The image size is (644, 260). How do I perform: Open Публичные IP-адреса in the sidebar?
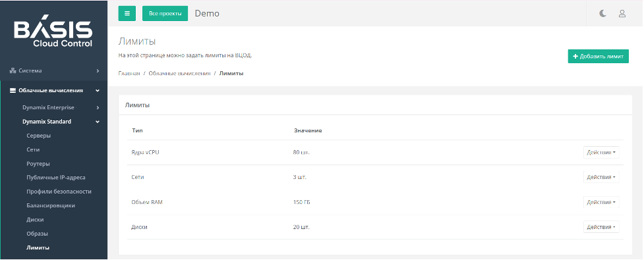[56, 178]
